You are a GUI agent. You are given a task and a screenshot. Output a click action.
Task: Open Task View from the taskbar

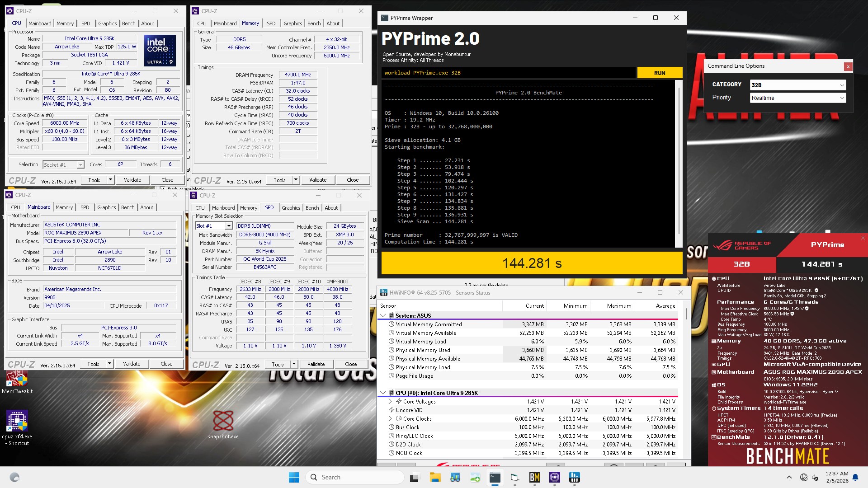tap(414, 477)
